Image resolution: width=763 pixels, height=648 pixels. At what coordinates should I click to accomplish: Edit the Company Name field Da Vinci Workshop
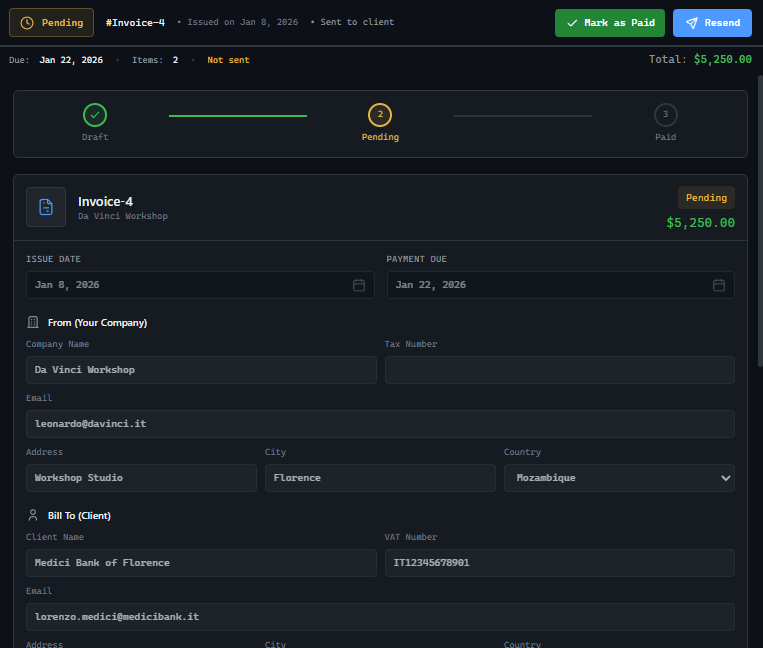tap(201, 370)
